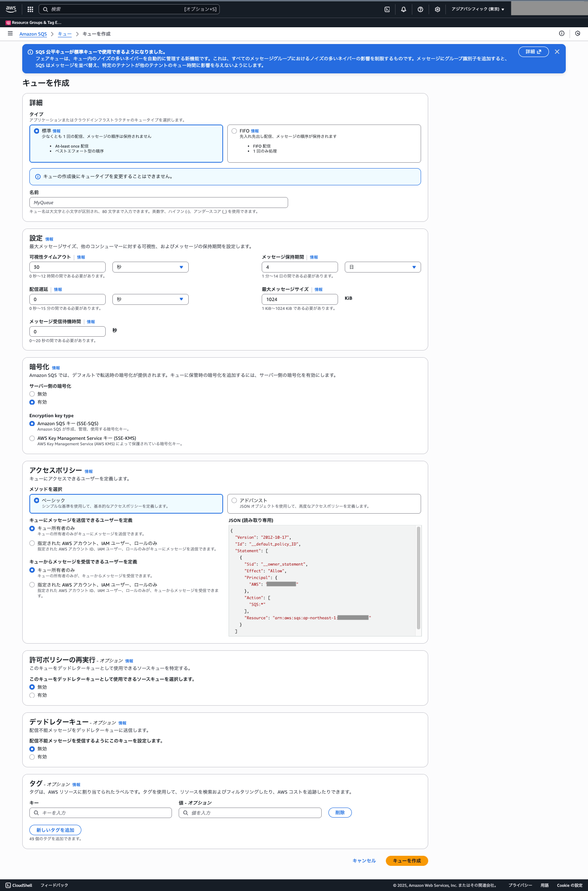Open the settings gear icon in header
The width and height of the screenshot is (588, 891).
coord(437,9)
